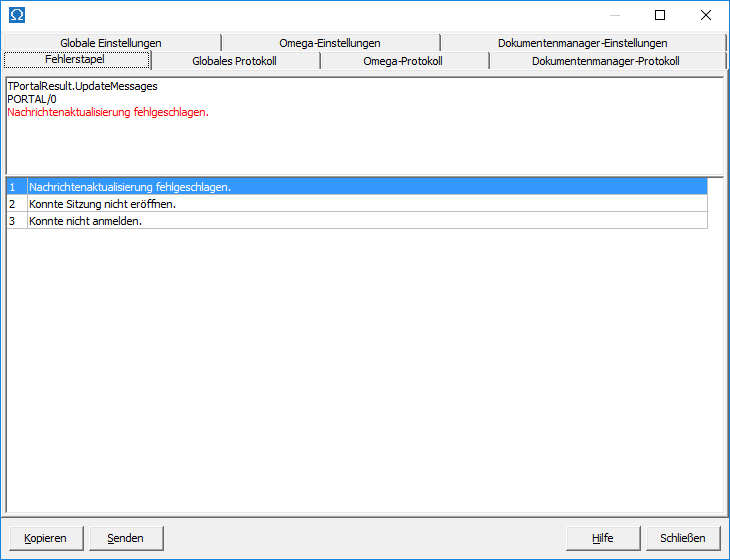
Task: Click the red error message in details pane
Action: (107, 112)
